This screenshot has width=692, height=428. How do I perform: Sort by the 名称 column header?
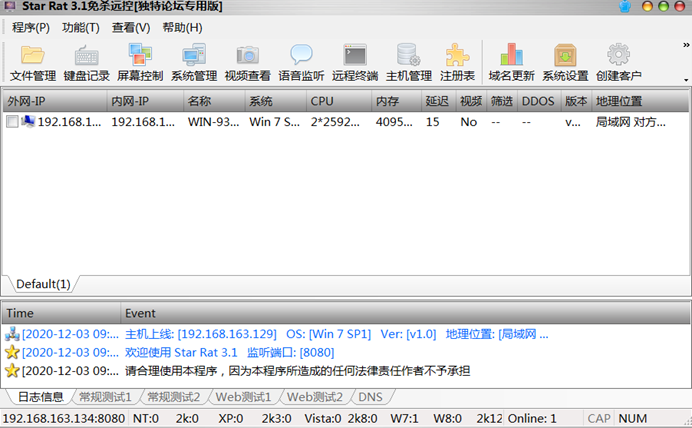coord(214,101)
